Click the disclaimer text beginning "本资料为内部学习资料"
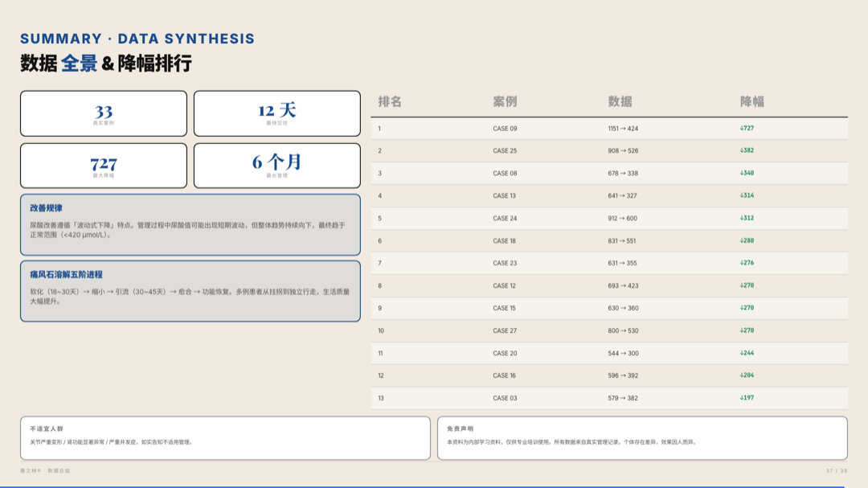 (571, 442)
